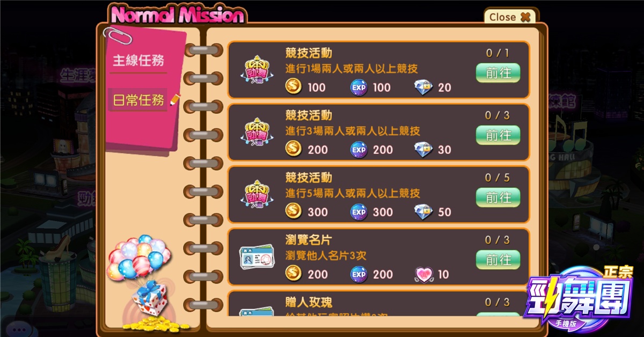644x337 pixels.
Task: Click the gold coin icon beside 100
Action: [x=294, y=86]
